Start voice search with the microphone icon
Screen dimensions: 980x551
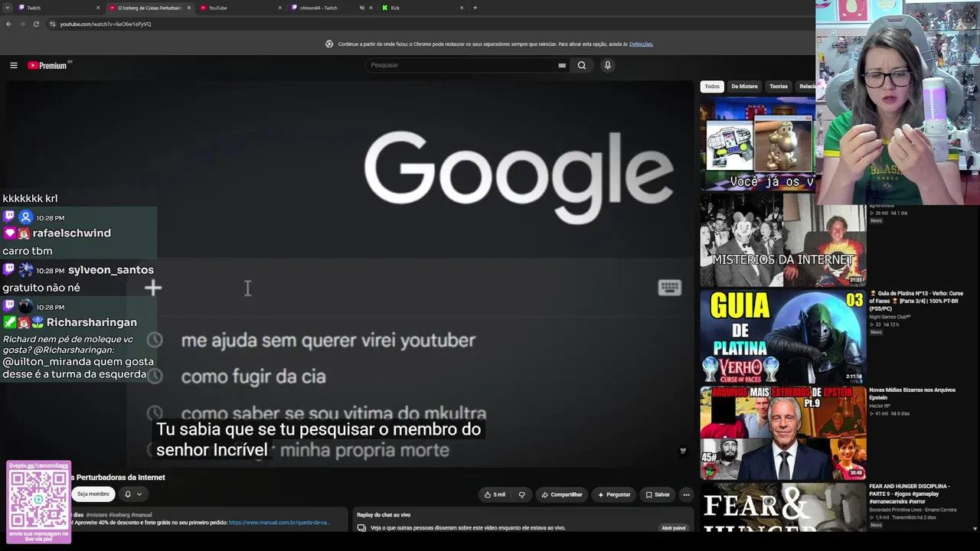(608, 65)
